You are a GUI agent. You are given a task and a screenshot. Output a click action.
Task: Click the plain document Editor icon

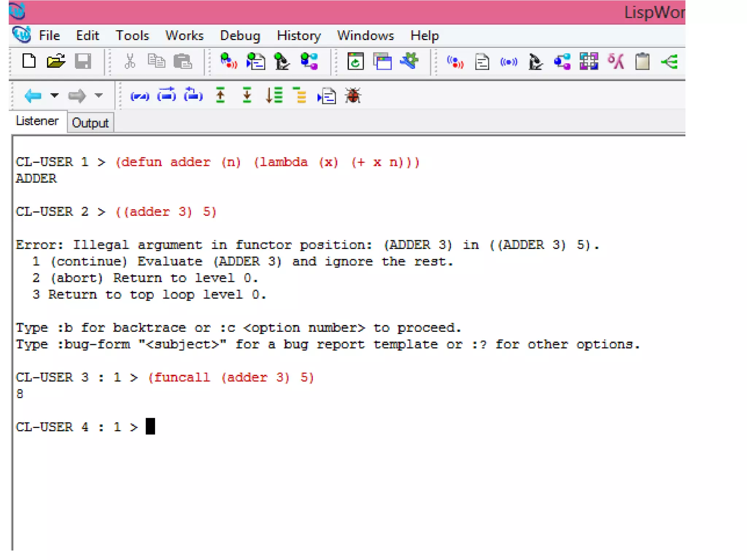click(x=482, y=61)
